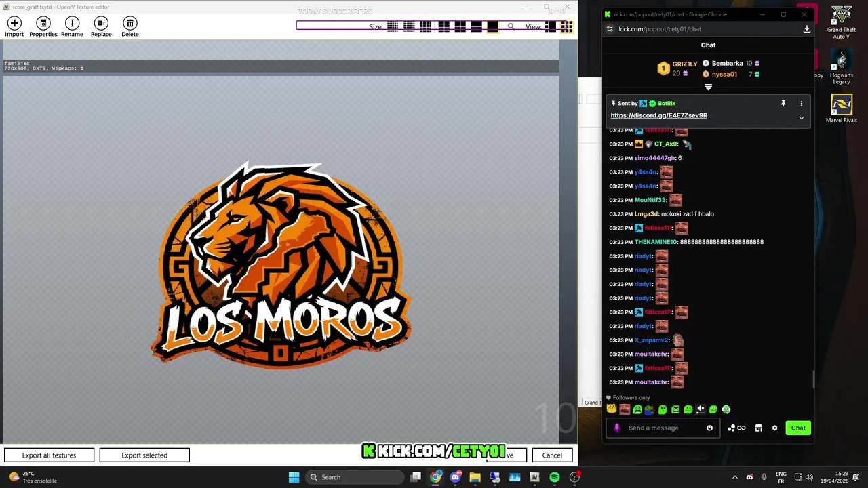Switch to grid tiles view mode
This screenshot has width=868, height=488.
point(566,26)
